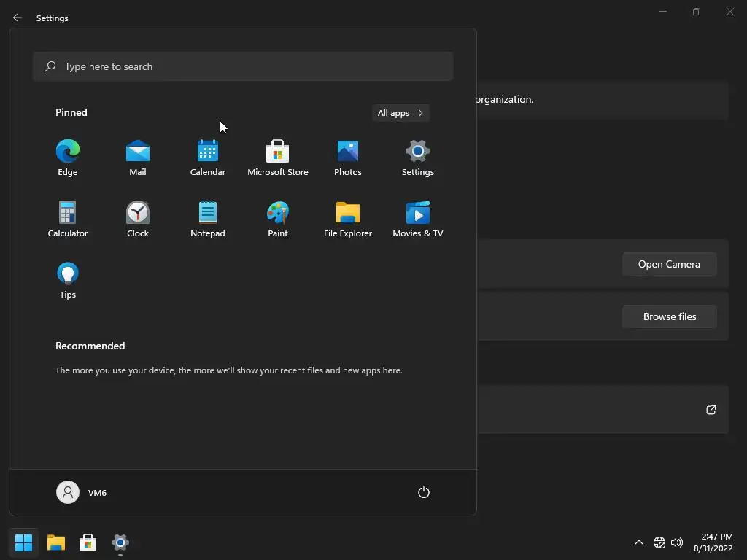747x560 pixels.
Task: Switch to Settings via taskbar icon
Action: 120,542
